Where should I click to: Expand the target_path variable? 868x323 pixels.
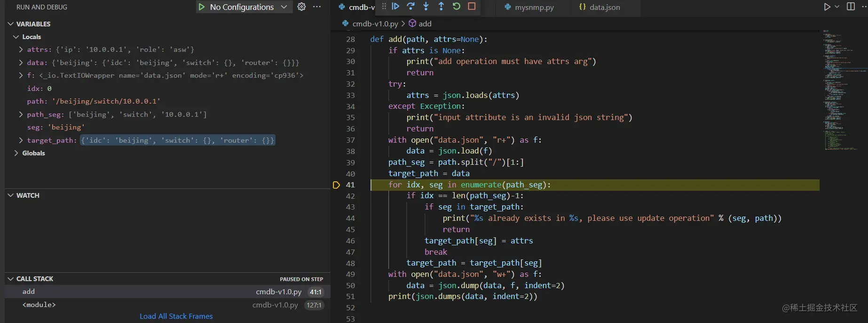21,140
